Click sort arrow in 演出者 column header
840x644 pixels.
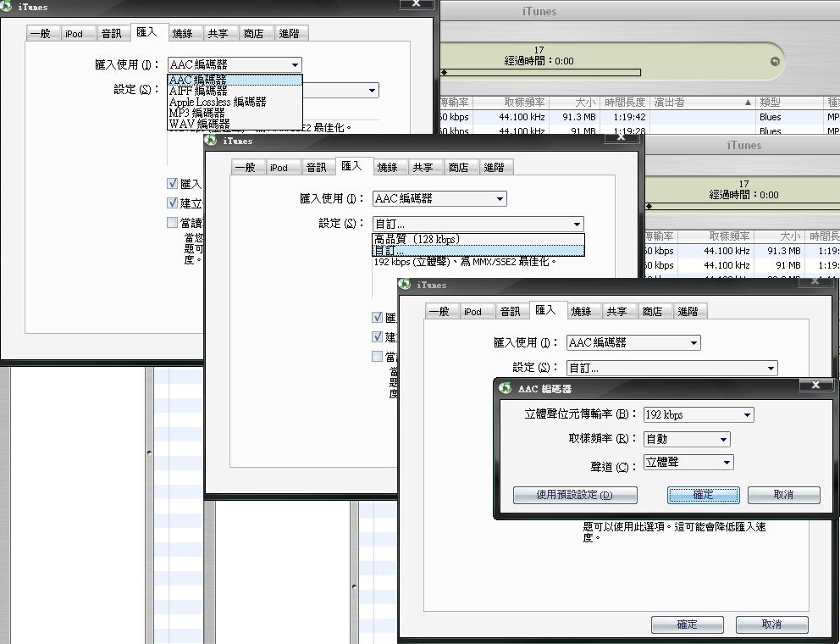748,103
